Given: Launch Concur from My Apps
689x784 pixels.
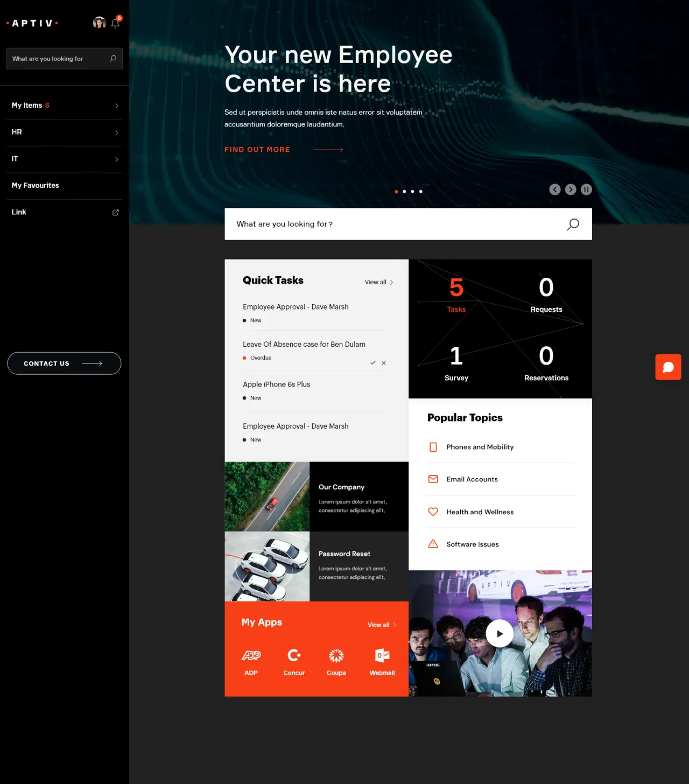Looking at the screenshot, I should pyautogui.click(x=294, y=656).
